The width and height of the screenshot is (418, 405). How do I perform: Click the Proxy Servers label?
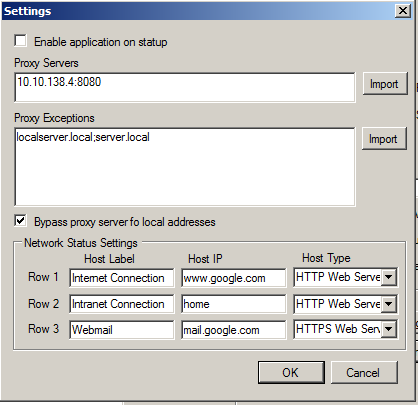(x=46, y=63)
